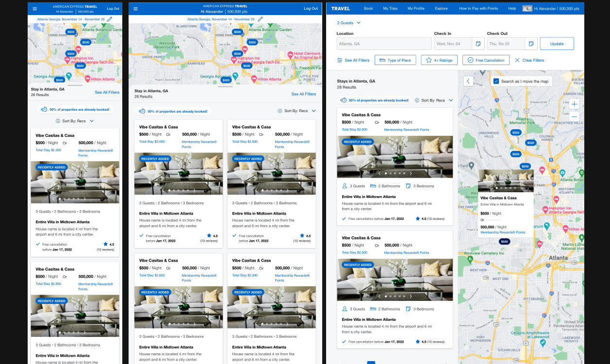Click previous-image arrow in the map popup card

(x=490, y=188)
